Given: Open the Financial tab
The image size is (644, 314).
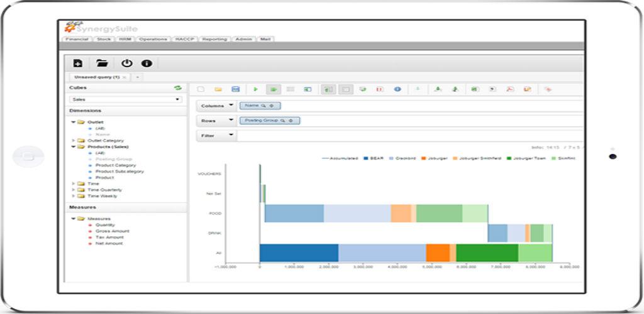Looking at the screenshot, I should 77,39.
